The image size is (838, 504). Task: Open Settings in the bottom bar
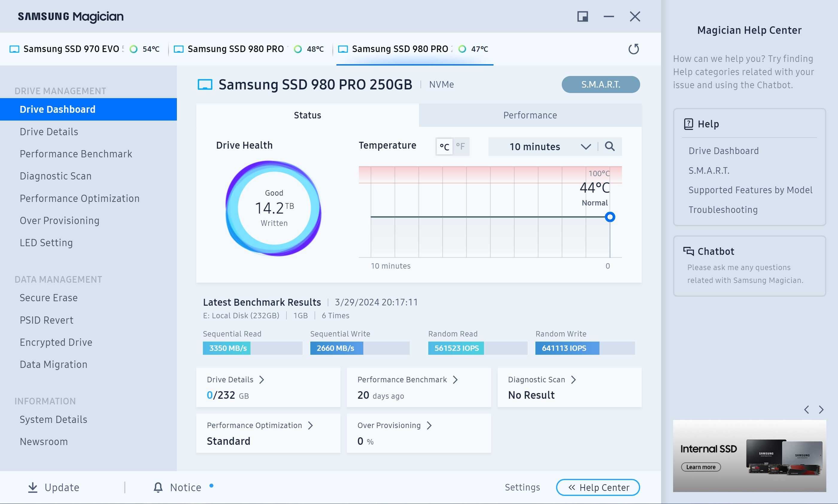(522, 487)
